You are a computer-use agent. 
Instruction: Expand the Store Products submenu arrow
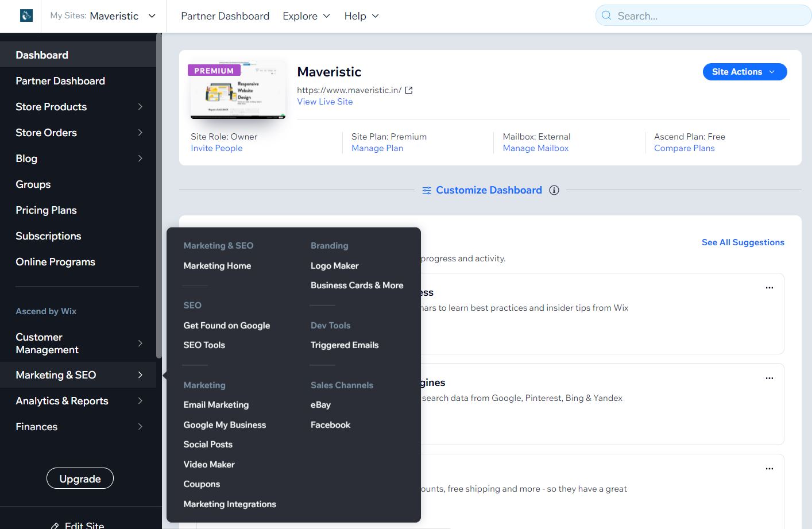[x=140, y=107]
